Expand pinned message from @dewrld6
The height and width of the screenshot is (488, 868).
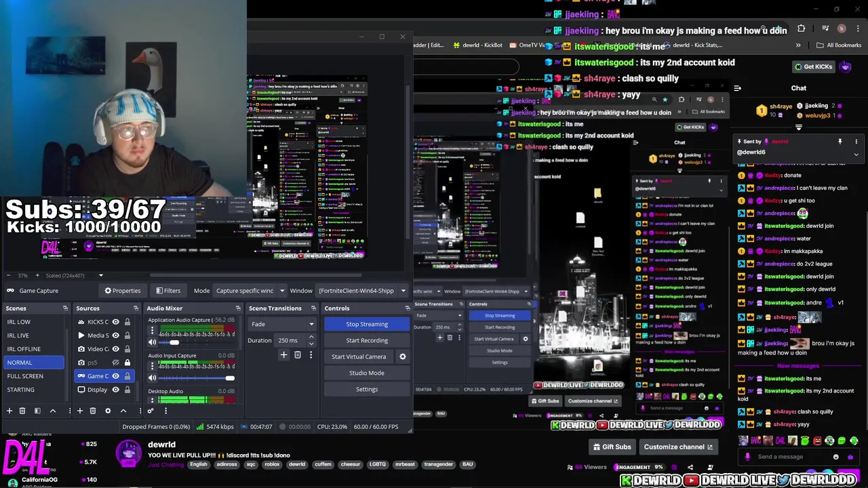click(x=856, y=154)
